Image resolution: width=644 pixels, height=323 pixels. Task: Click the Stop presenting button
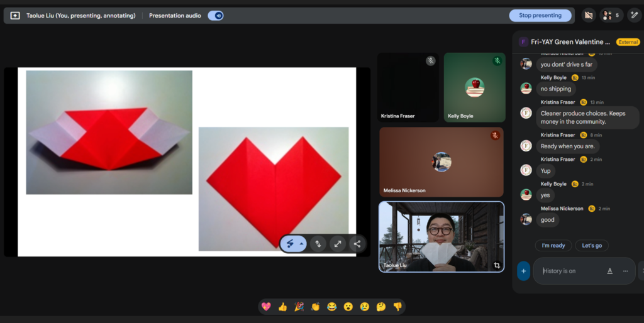coord(540,16)
